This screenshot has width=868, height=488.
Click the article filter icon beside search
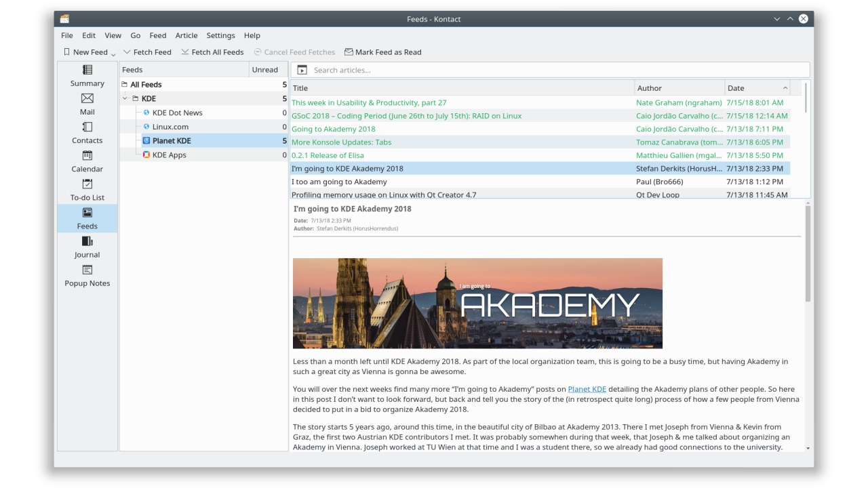click(x=302, y=70)
